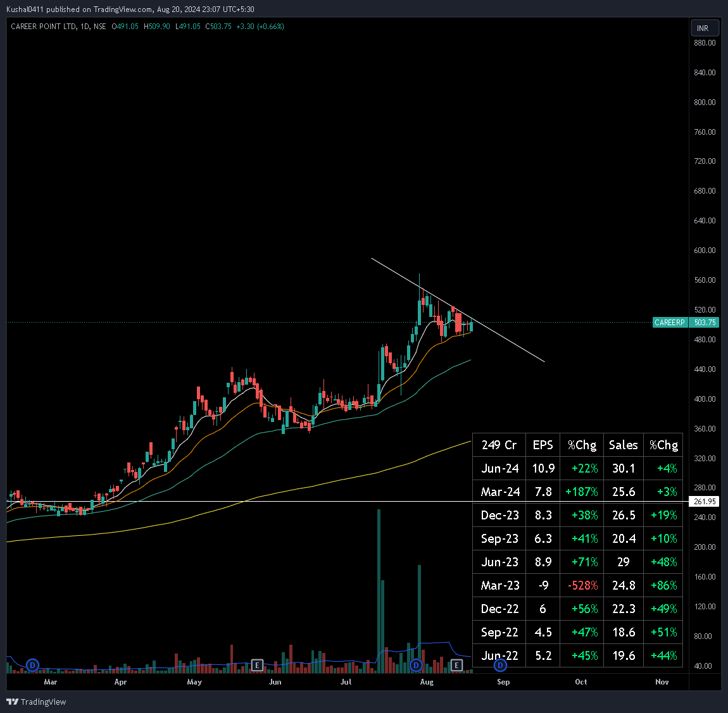Click the 10.9 EPS value
This screenshot has height=713, width=728.
tap(543, 469)
